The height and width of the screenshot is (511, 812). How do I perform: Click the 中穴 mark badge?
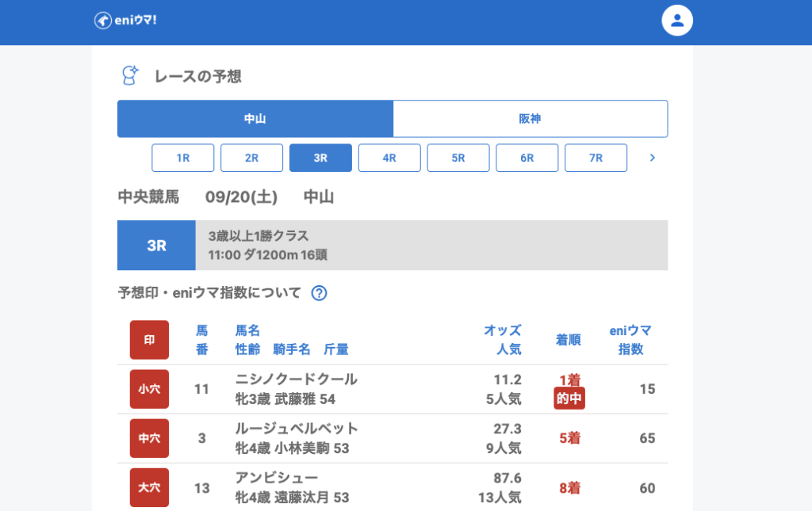tap(149, 438)
